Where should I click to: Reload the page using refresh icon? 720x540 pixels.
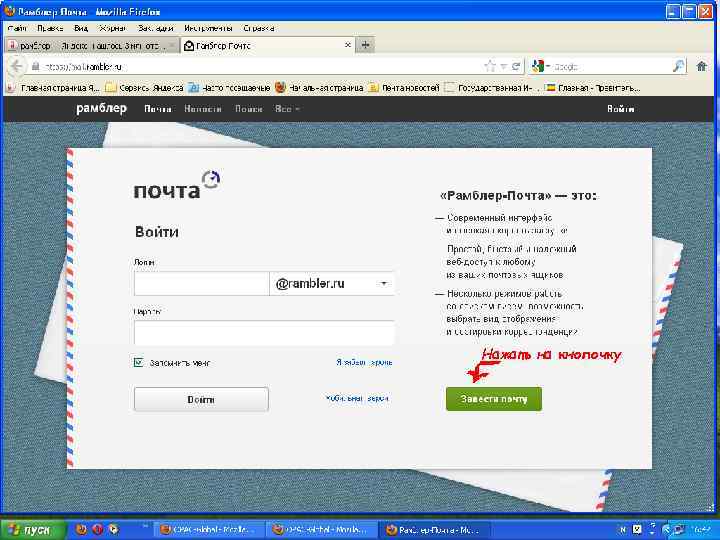(516, 67)
